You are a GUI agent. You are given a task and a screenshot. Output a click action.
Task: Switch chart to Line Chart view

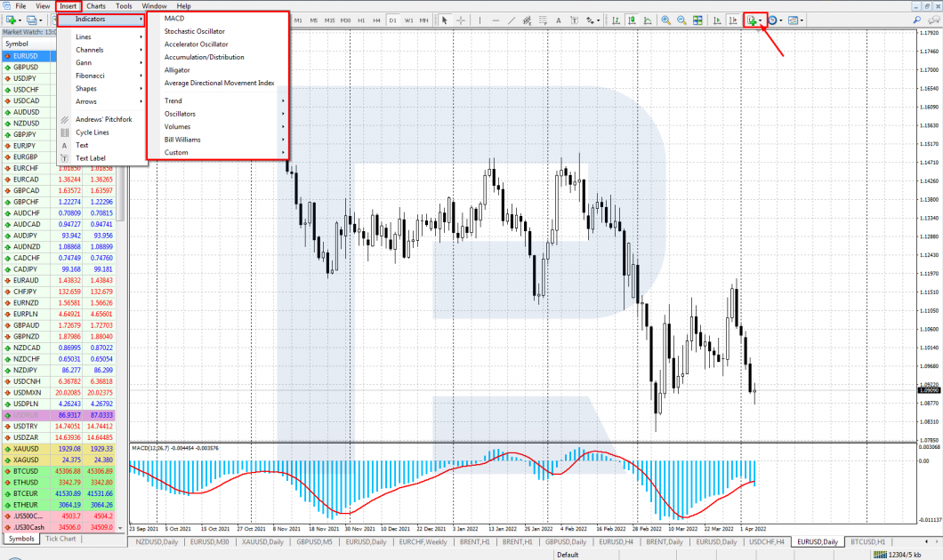click(647, 20)
